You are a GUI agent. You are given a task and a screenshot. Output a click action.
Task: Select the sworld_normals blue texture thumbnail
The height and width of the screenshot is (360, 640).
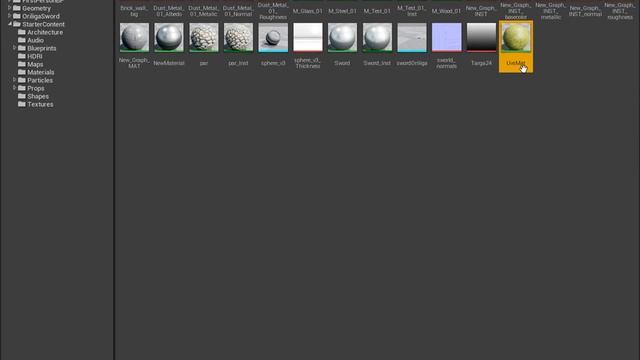447,38
